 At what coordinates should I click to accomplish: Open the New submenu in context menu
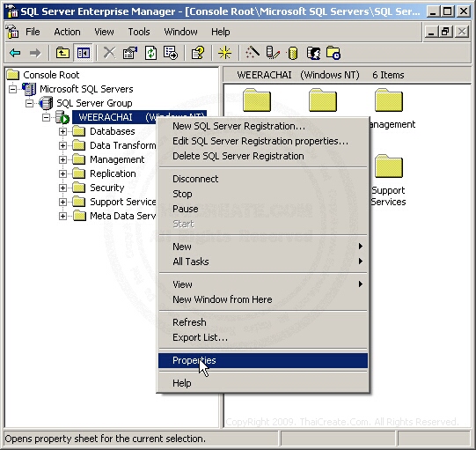(x=263, y=247)
